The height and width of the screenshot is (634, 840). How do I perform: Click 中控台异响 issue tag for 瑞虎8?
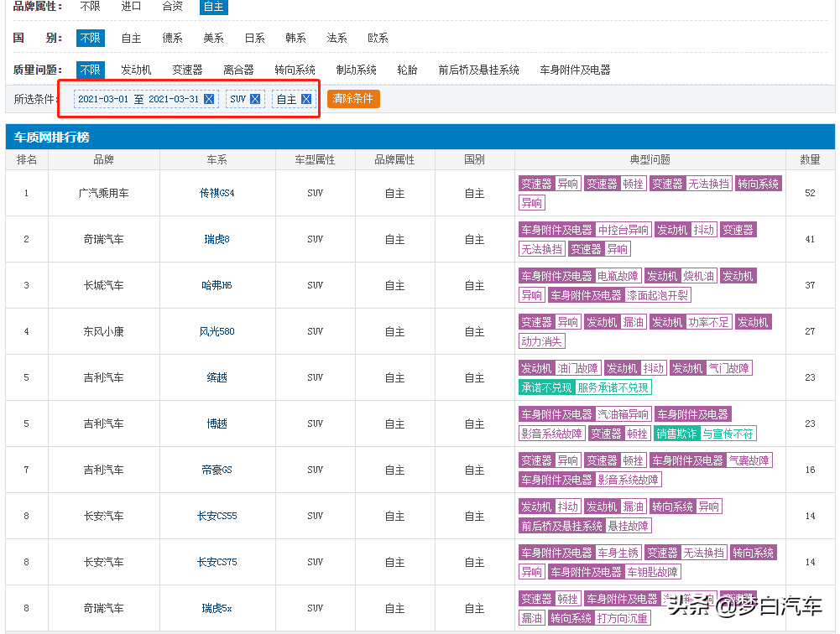click(x=623, y=230)
